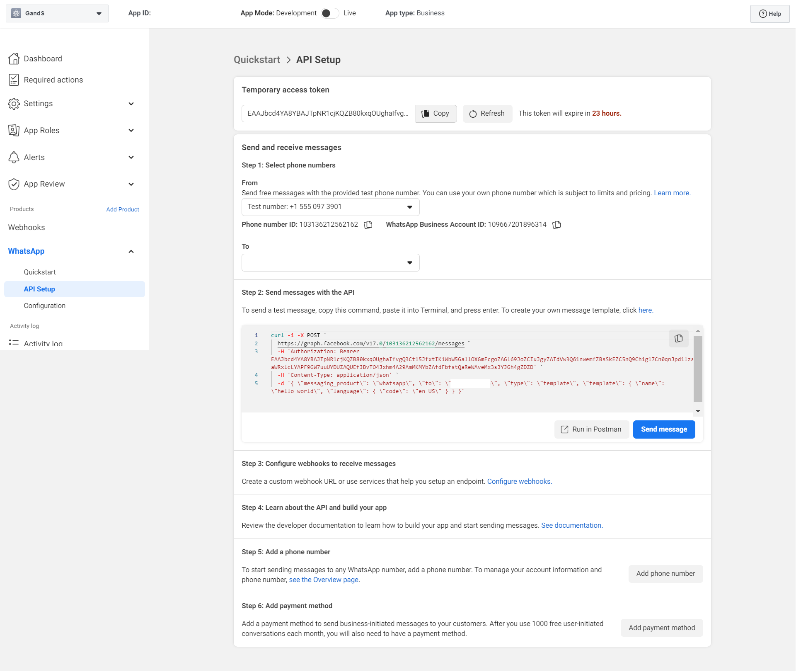Click the Settings gear icon
The width and height of the screenshot is (796, 672).
coord(14,104)
